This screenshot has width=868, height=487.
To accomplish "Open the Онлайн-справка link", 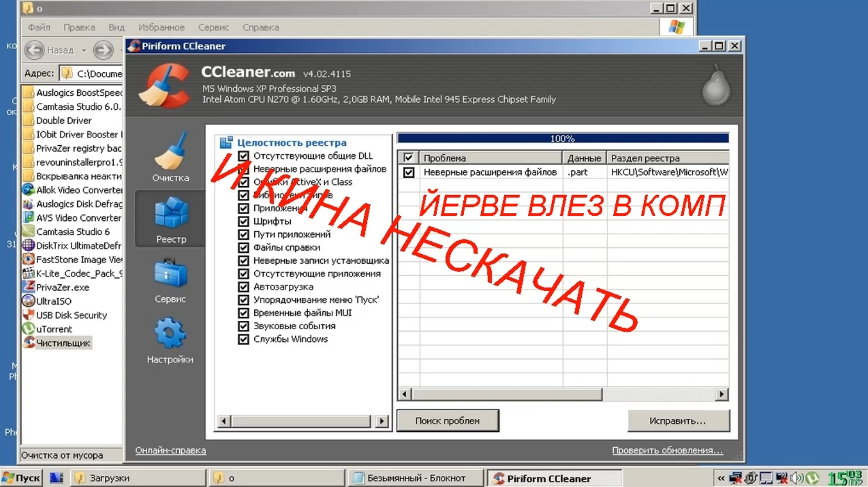I will (170, 450).
